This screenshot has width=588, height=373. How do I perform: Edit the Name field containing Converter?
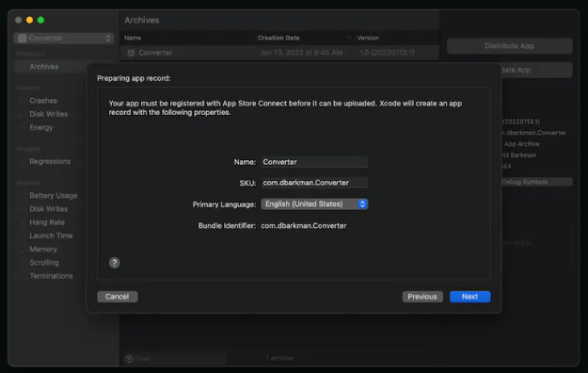tap(314, 162)
